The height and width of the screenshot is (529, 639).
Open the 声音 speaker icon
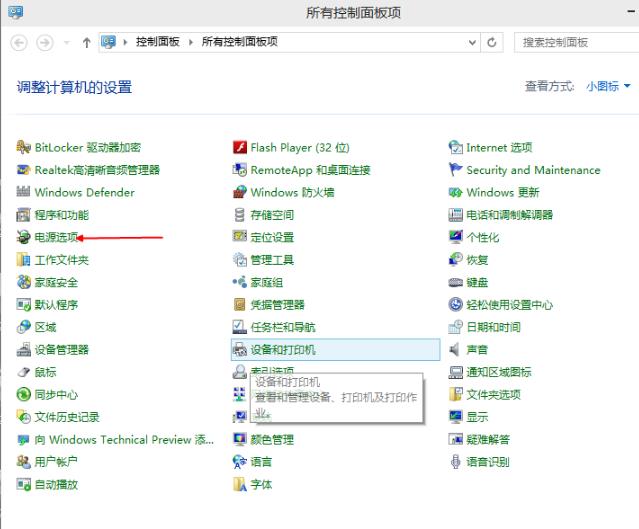coord(456,350)
